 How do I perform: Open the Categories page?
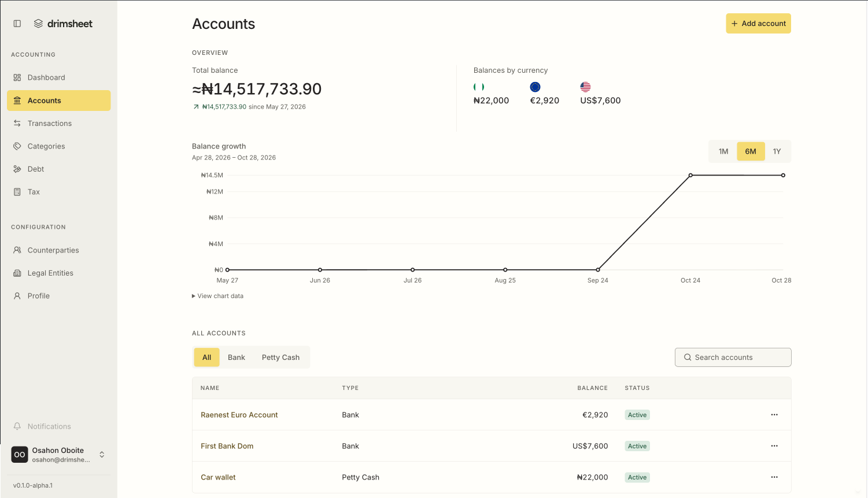[58, 146]
